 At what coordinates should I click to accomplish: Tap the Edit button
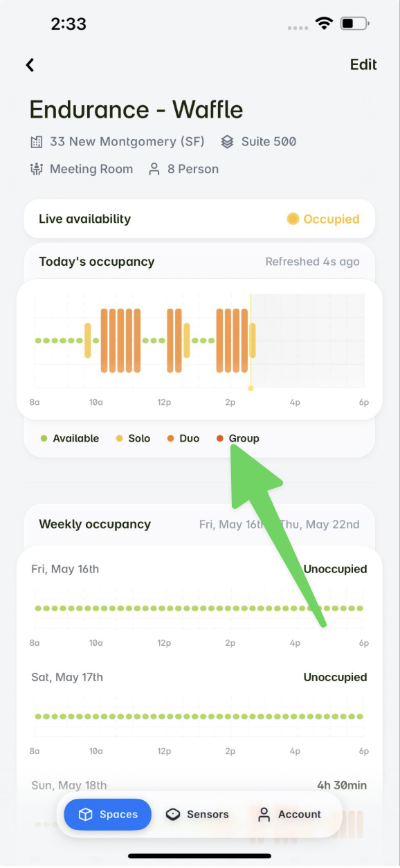click(x=363, y=64)
